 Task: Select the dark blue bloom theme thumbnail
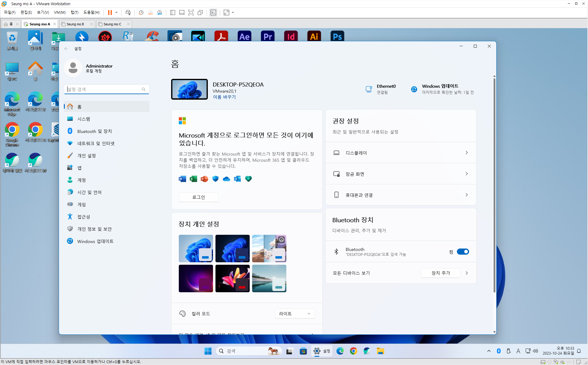pyautogui.click(x=232, y=248)
